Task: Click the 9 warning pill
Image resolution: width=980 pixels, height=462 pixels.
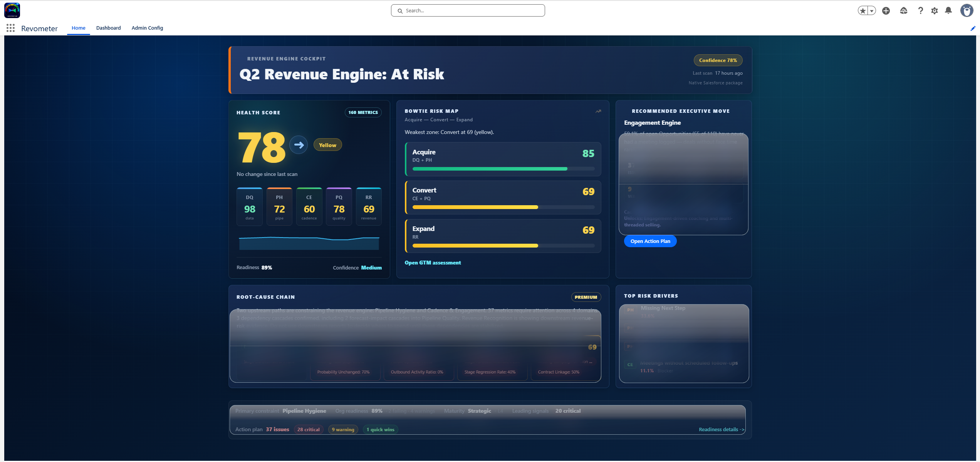Action: (343, 430)
